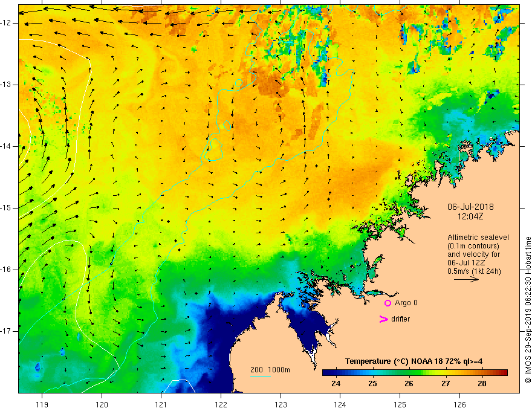Click the latitude label -14
The width and height of the screenshot is (532, 411).
click(6, 146)
